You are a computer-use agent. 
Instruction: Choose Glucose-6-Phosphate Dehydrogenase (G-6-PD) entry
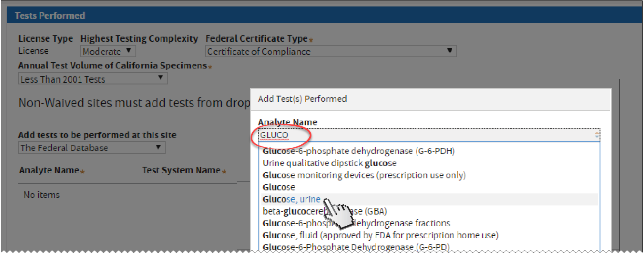tap(356, 247)
